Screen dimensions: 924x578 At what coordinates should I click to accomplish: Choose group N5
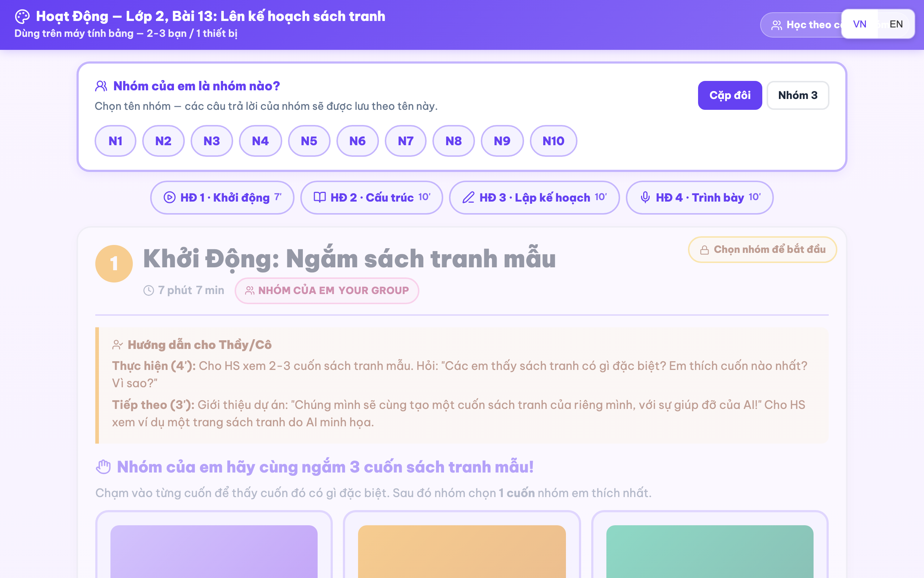pos(309,141)
